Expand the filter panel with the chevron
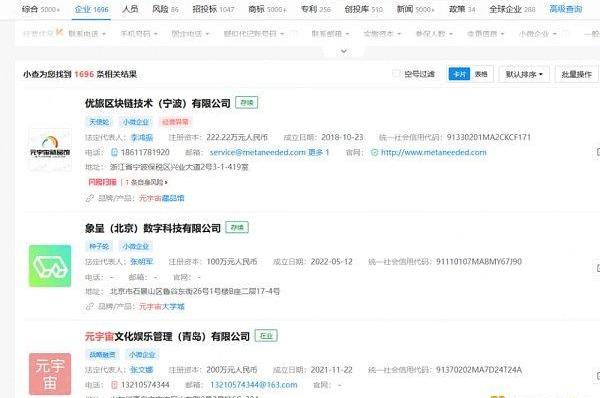This screenshot has height=398, width=600. [x=344, y=51]
